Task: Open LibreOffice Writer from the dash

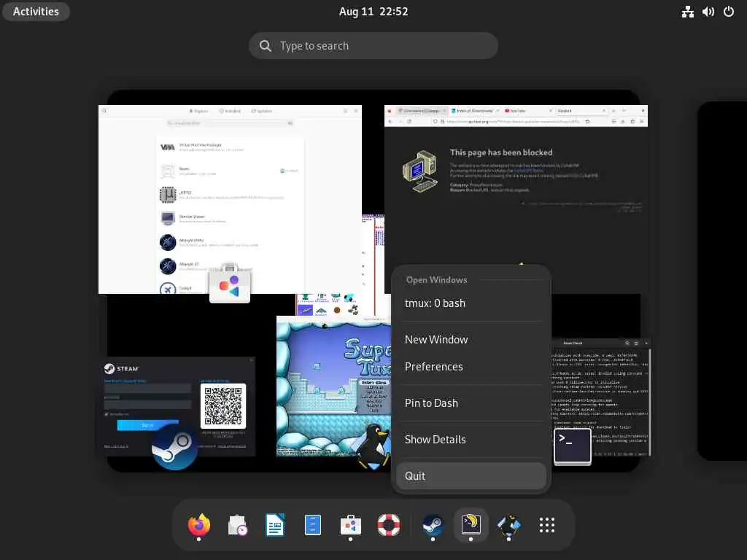Action: (275, 525)
